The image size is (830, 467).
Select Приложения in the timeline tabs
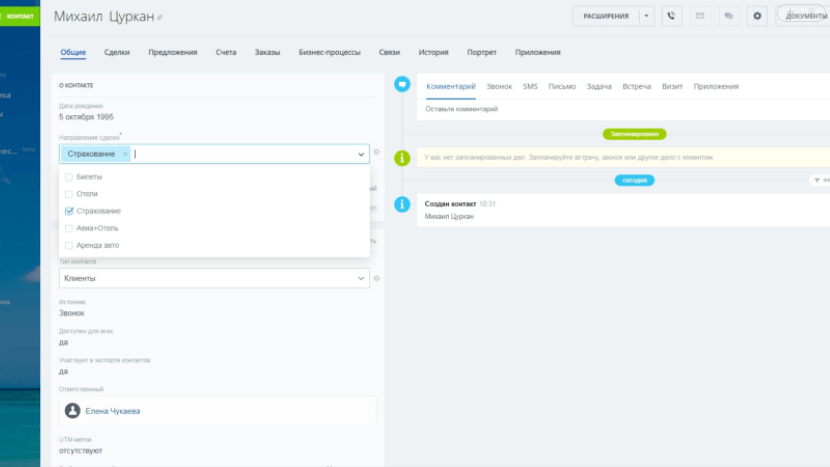716,86
